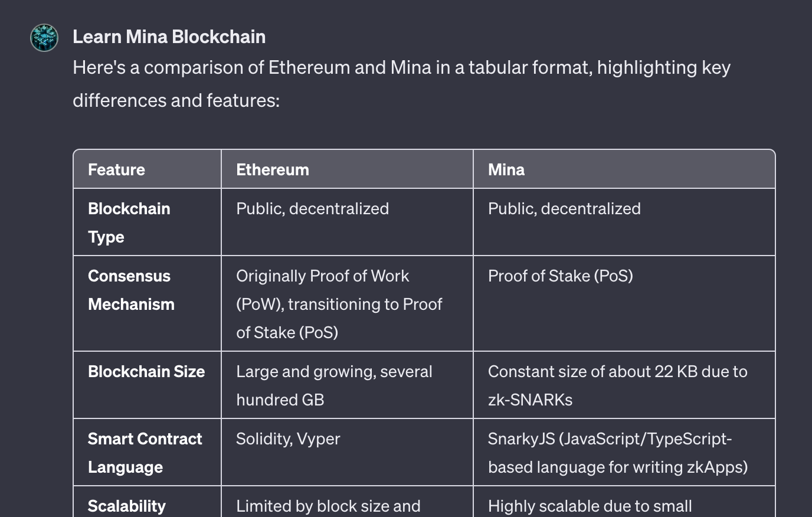Click Mina's Public, decentralized cell

pos(624,222)
